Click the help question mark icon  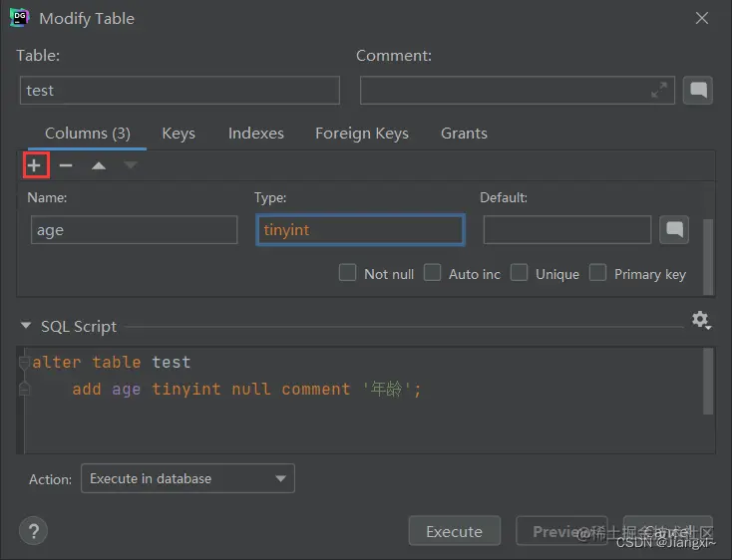[x=34, y=530]
